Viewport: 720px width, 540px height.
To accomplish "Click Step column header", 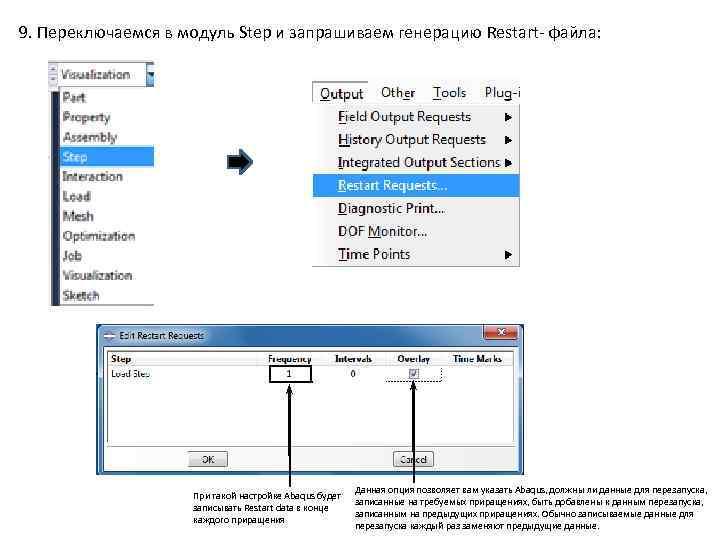I will [x=121, y=359].
